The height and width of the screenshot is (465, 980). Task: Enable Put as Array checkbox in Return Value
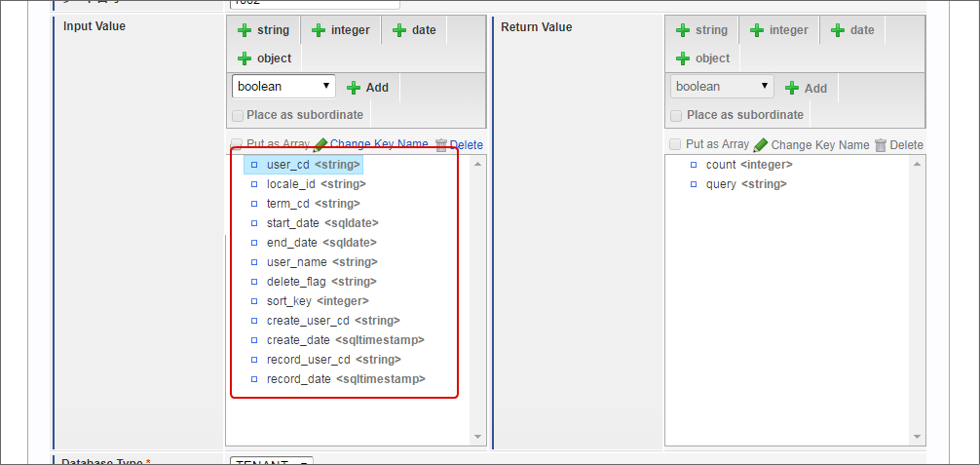[x=675, y=144]
